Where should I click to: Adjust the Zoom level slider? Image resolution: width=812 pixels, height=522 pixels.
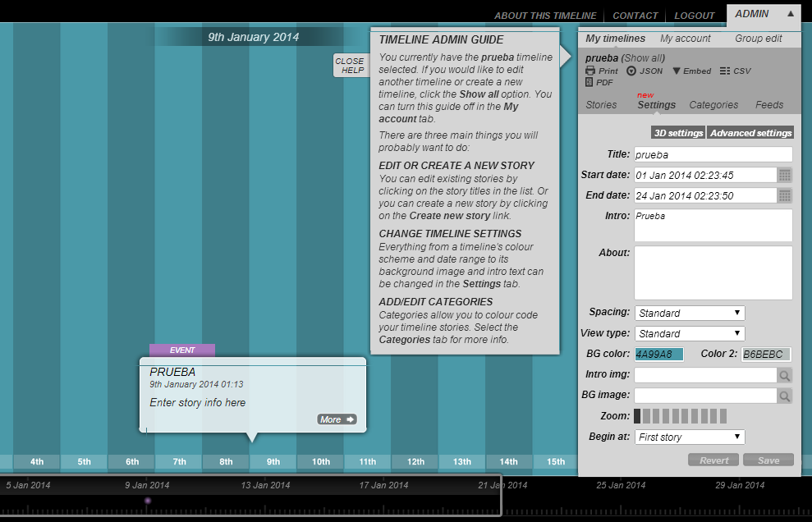tap(680, 416)
